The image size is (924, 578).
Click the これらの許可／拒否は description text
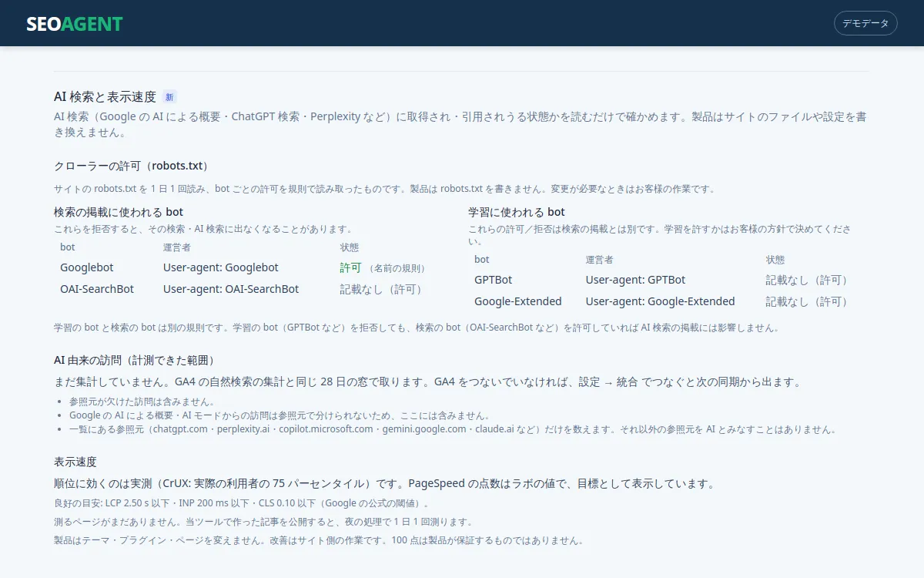coord(661,235)
